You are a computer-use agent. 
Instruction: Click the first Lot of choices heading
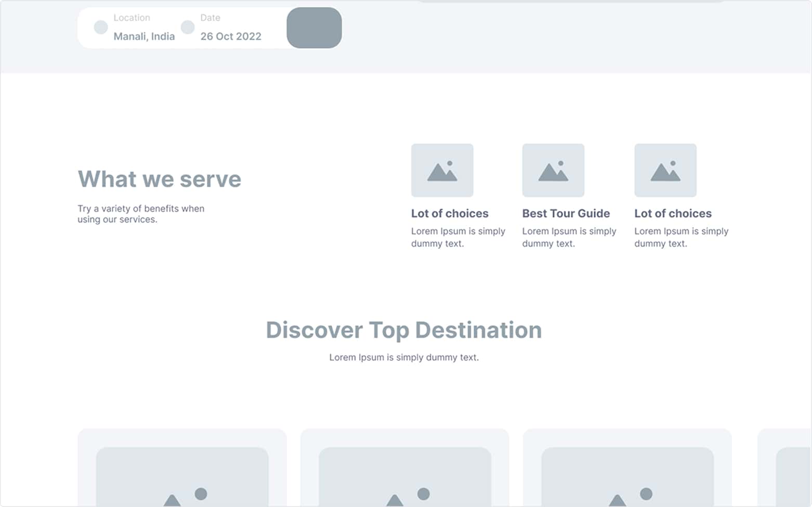pyautogui.click(x=450, y=213)
